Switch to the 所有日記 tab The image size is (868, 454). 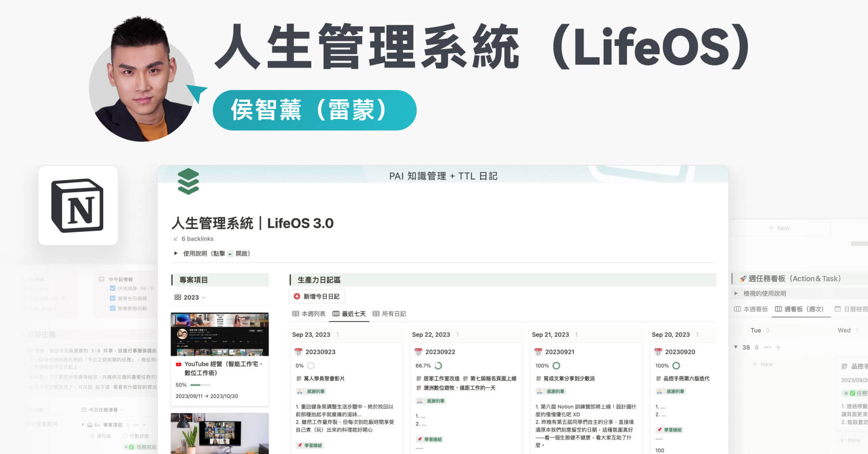tap(389, 314)
